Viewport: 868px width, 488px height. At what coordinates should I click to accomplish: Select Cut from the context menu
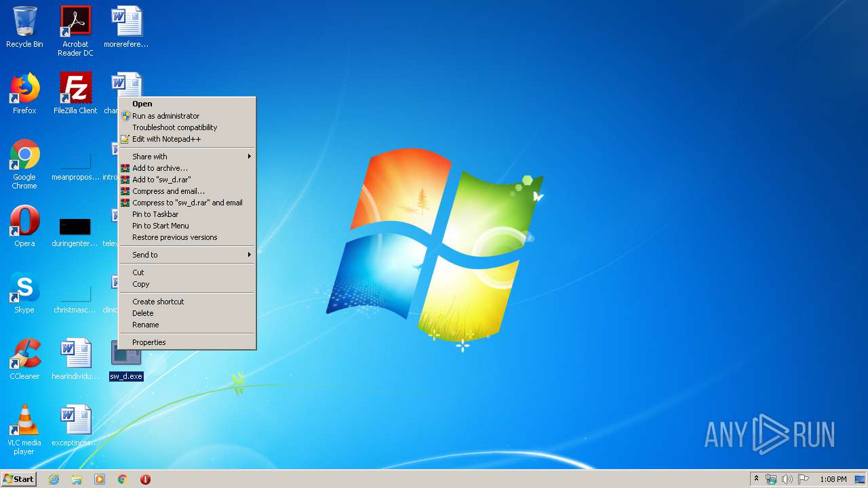pyautogui.click(x=187, y=272)
